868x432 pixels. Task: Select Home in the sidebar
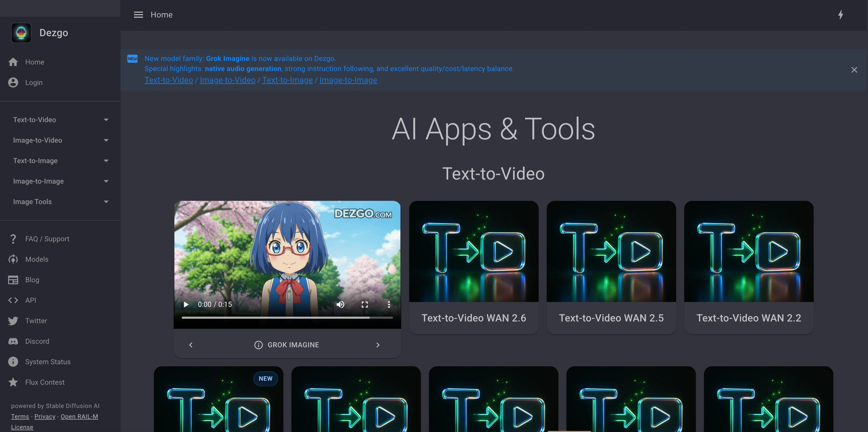click(60, 62)
